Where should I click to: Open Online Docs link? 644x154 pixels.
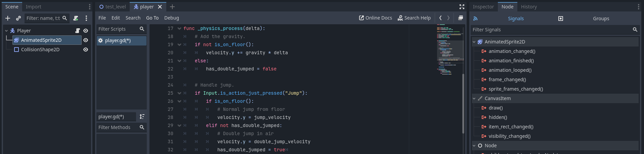[376, 18]
